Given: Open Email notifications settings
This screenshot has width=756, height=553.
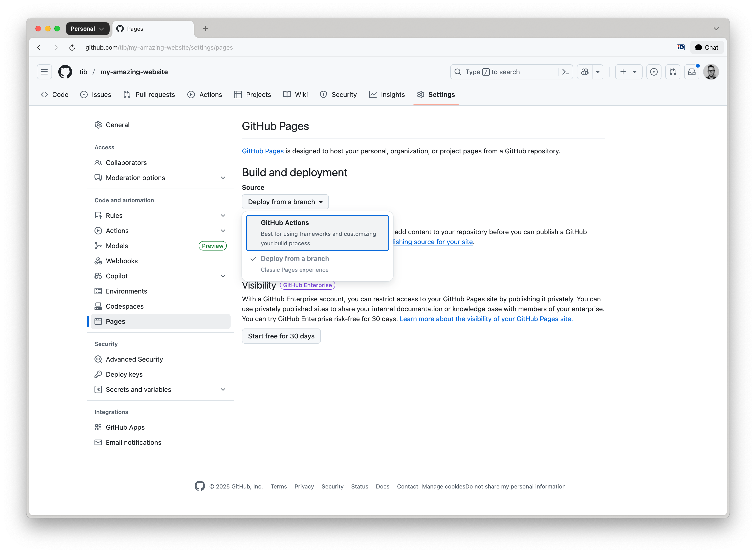Looking at the screenshot, I should pyautogui.click(x=161, y=443).
